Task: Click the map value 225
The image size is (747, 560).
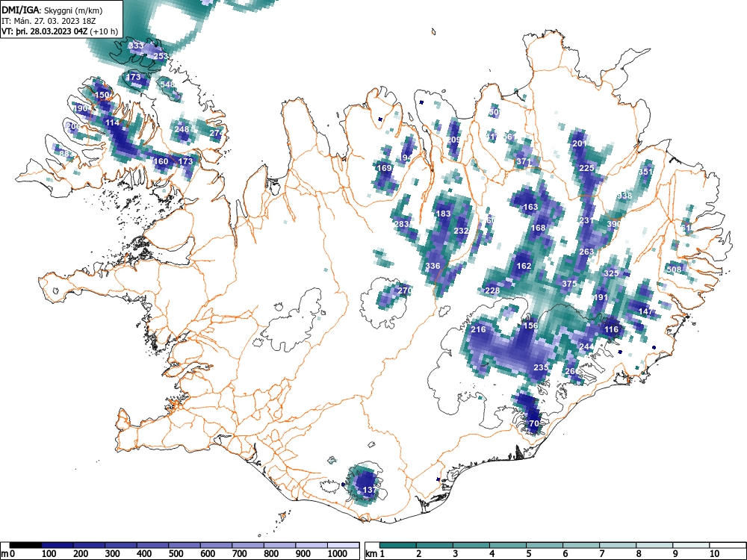Action: click(x=586, y=168)
